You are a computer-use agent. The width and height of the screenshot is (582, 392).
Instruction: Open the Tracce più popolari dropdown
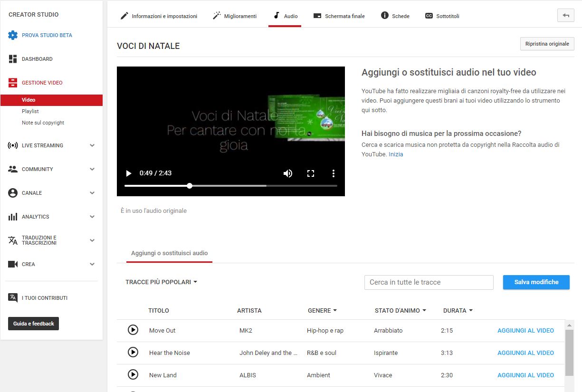click(x=161, y=282)
